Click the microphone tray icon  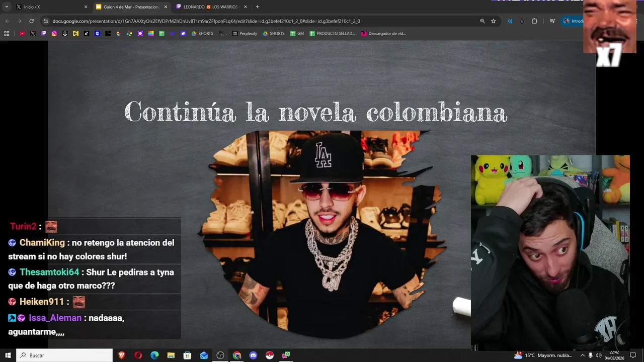point(591,355)
